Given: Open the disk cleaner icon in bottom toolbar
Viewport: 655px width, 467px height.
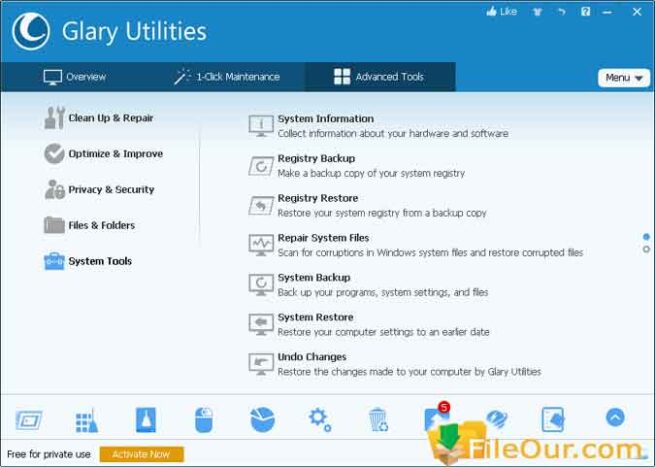Looking at the screenshot, I should [29, 420].
